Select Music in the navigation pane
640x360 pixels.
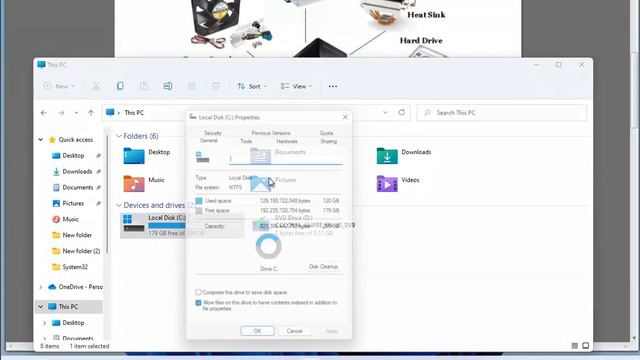point(70,219)
